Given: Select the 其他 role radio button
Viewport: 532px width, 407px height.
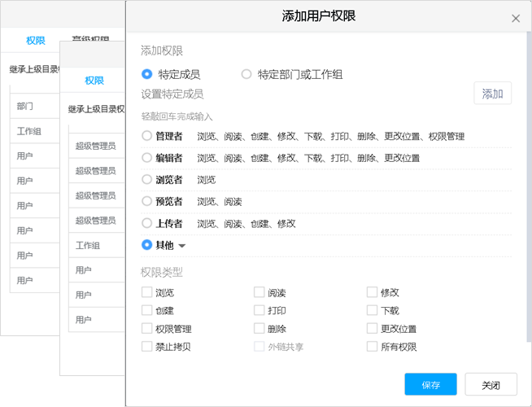Looking at the screenshot, I should [x=147, y=244].
